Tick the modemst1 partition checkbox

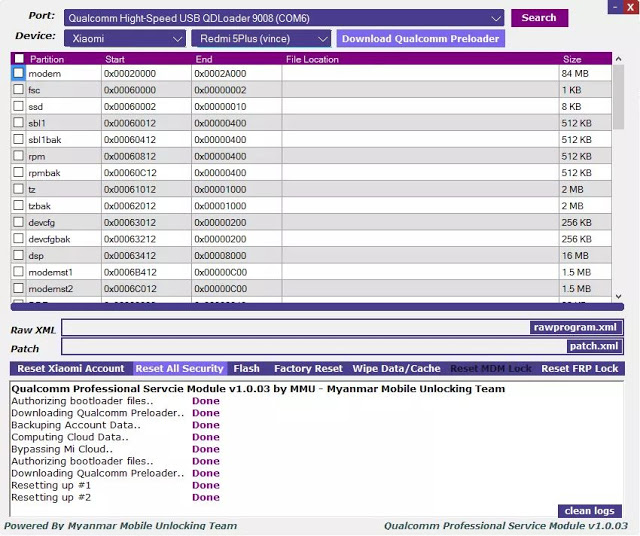[18, 271]
